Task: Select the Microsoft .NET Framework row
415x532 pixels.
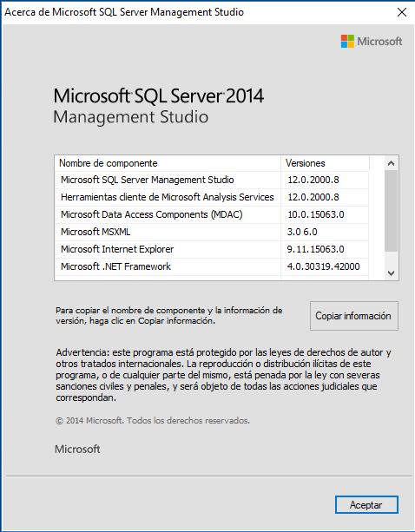Action: click(x=212, y=266)
